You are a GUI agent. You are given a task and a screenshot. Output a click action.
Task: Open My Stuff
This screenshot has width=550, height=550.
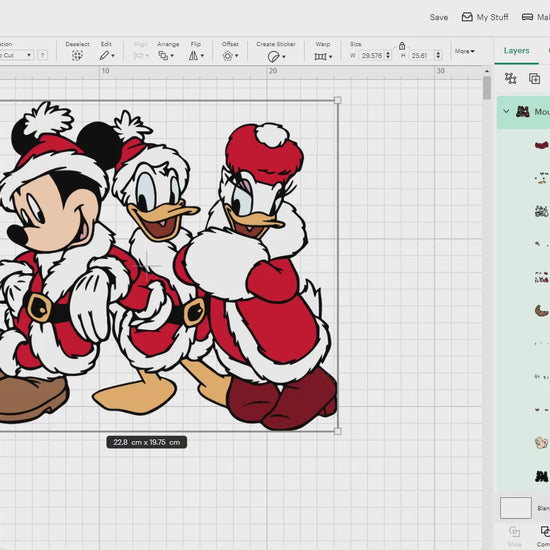coord(485,17)
